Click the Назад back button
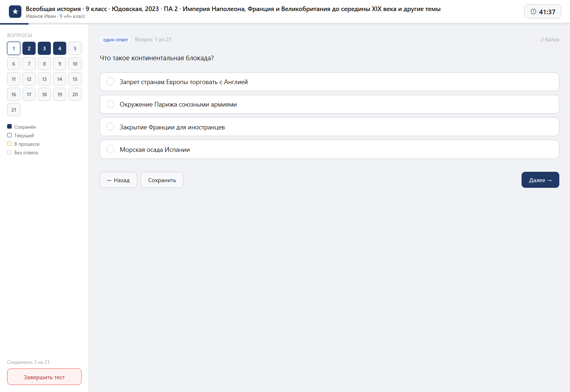 click(x=118, y=180)
